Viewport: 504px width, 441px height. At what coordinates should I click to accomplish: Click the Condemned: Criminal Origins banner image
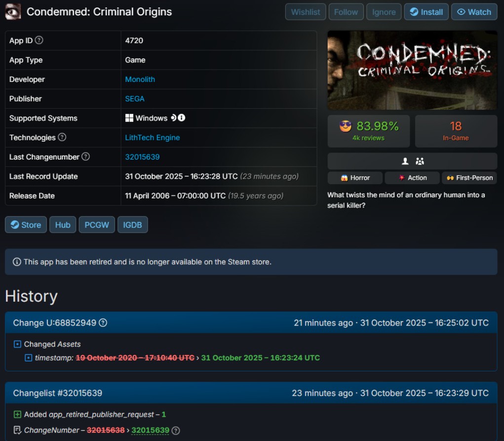click(412, 70)
